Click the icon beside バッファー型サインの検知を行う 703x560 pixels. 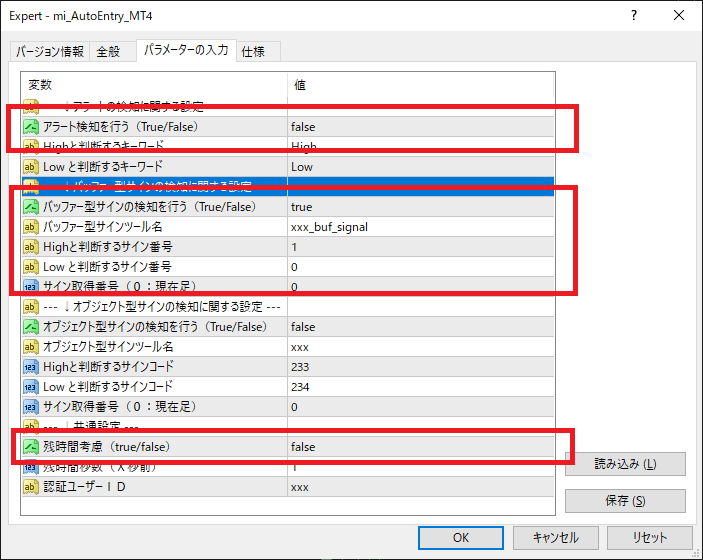click(x=31, y=207)
